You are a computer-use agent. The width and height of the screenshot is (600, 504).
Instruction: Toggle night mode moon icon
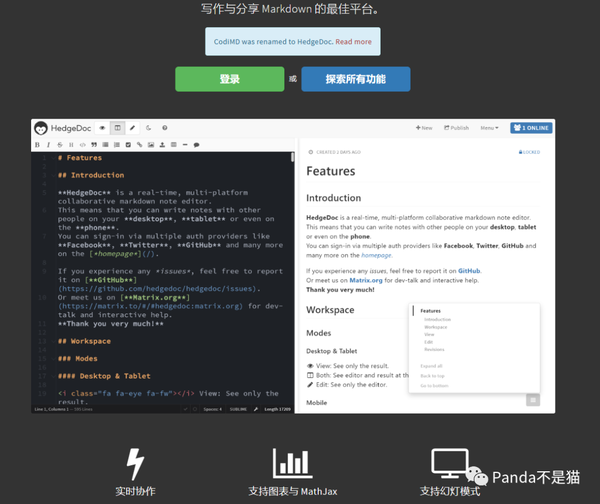pos(148,128)
